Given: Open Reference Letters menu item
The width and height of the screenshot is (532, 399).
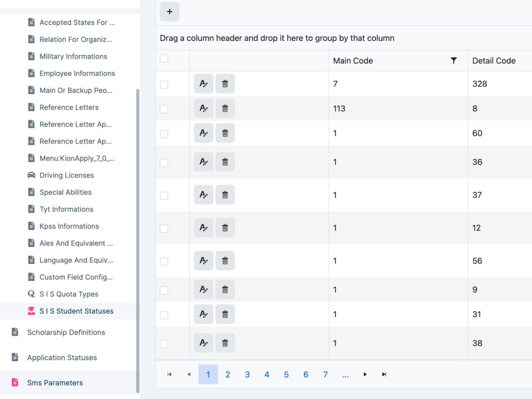Looking at the screenshot, I should tap(69, 107).
